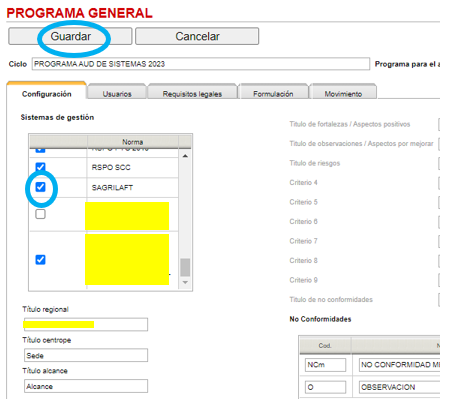The height and width of the screenshot is (399, 449).
Task: Select the RSPO SCC row text
Action: 111,167
